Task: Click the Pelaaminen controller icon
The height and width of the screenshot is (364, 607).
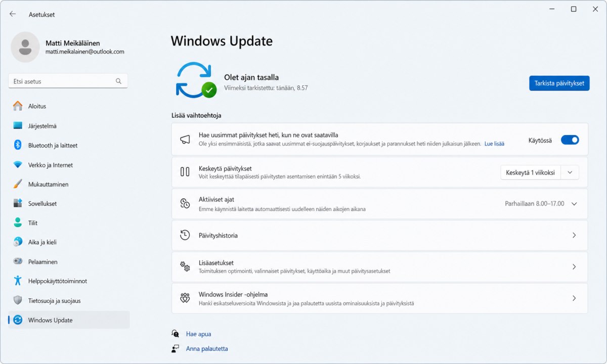Action: (x=18, y=261)
